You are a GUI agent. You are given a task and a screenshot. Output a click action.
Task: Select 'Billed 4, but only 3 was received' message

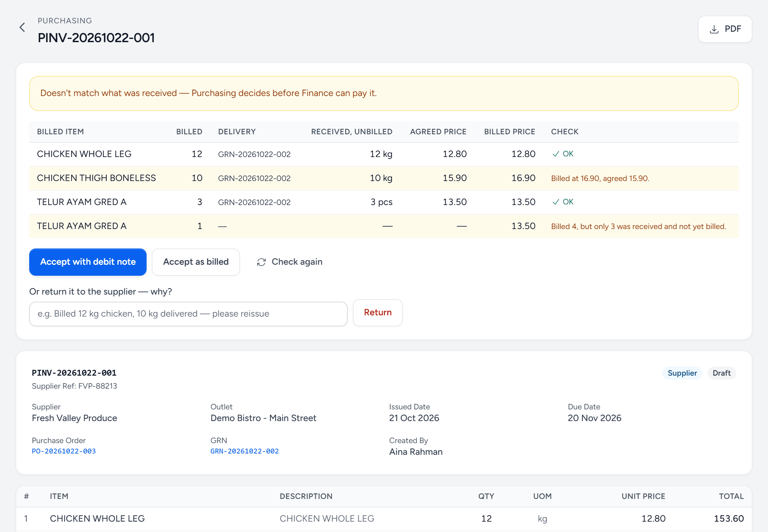tap(638, 226)
